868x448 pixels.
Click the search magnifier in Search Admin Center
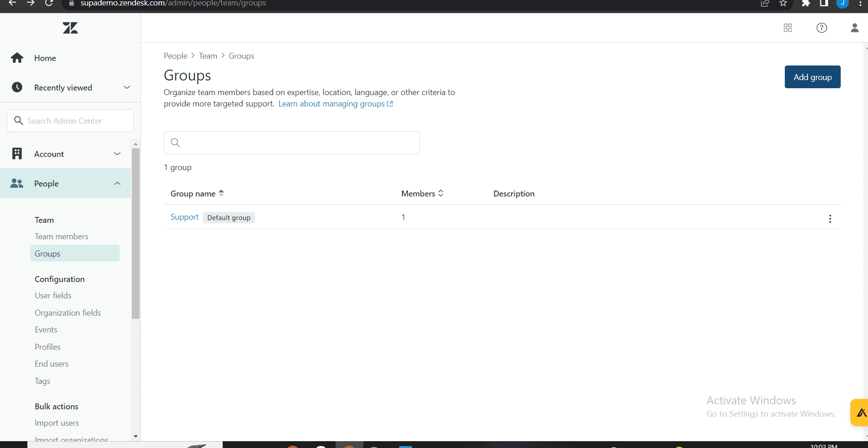[x=19, y=121]
